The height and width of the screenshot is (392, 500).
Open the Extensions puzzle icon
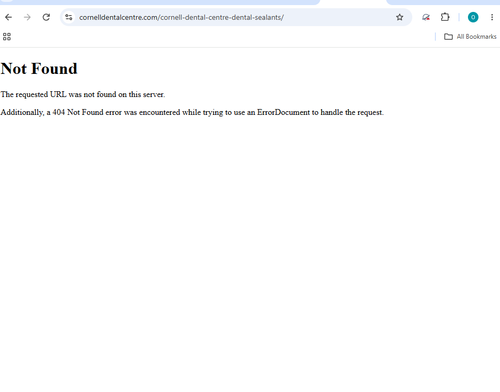(445, 17)
